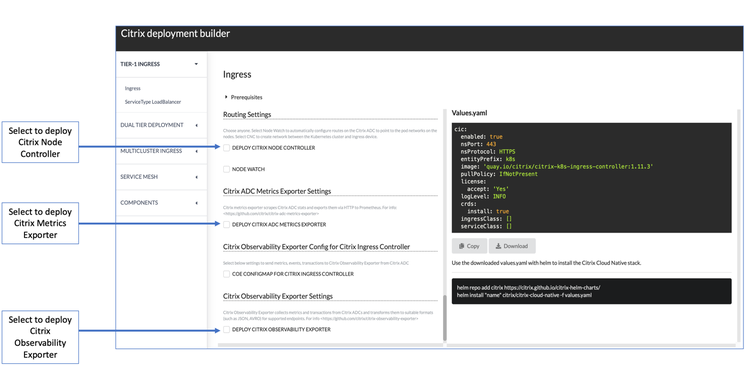Select Multicluster Ingress menu heading

[x=151, y=151]
